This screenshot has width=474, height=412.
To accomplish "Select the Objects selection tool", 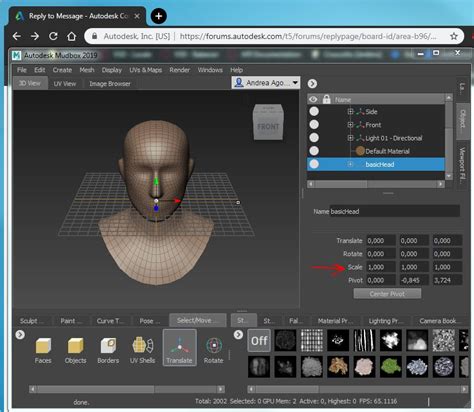I will pos(76,349).
